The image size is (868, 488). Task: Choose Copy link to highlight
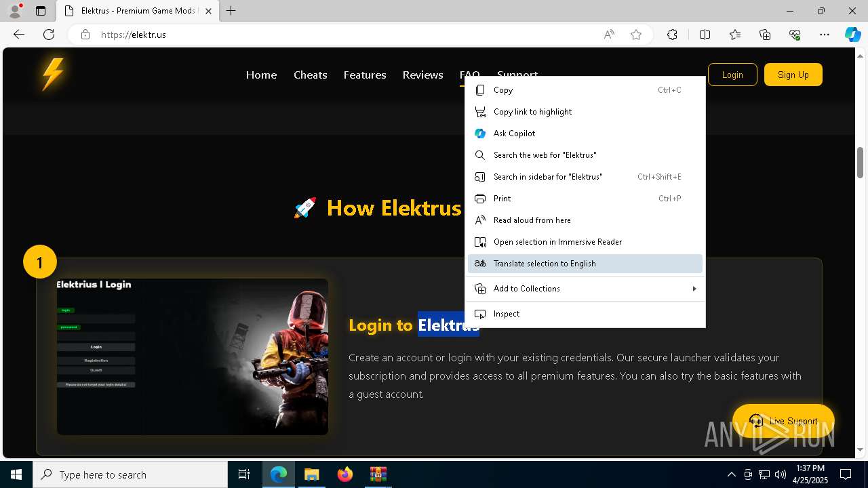585,112
